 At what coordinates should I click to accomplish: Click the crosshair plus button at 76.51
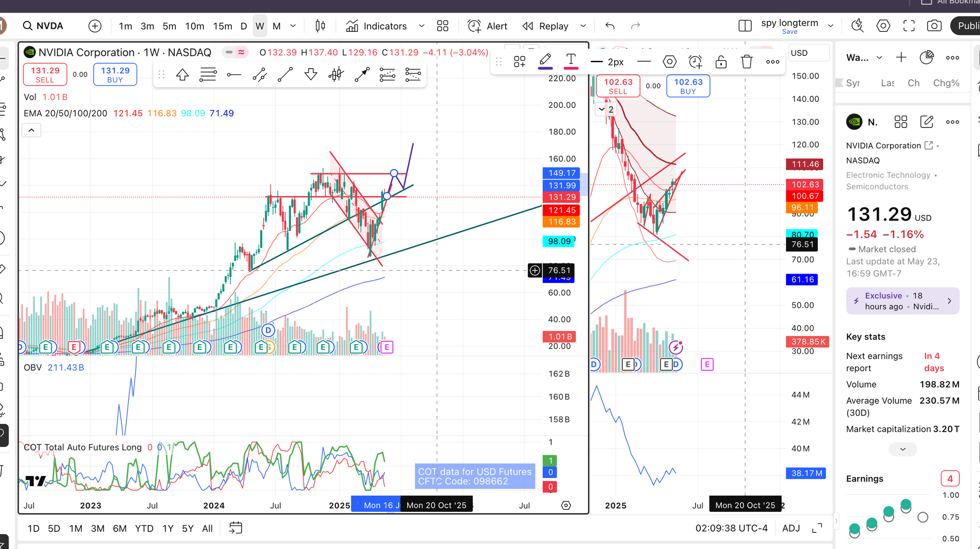[x=535, y=270]
